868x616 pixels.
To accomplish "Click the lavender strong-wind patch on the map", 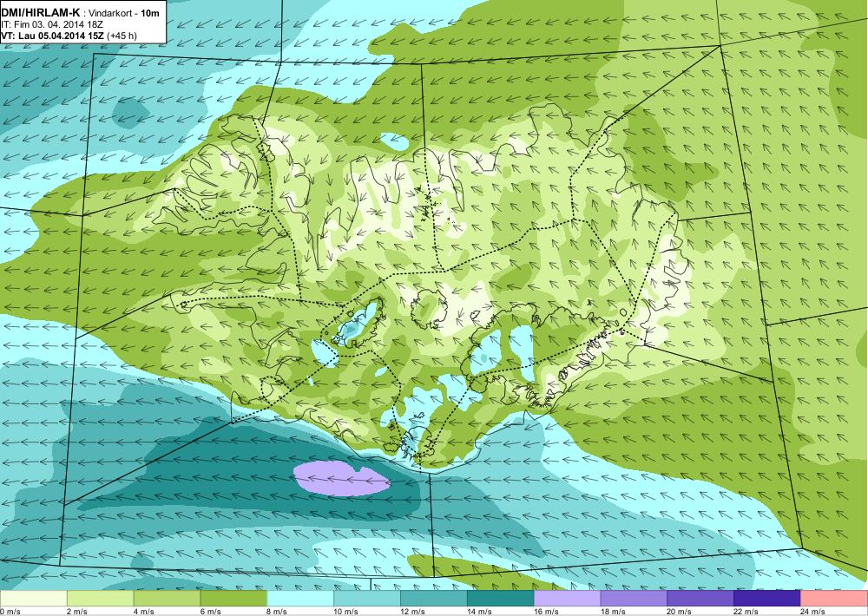I will [x=341, y=479].
